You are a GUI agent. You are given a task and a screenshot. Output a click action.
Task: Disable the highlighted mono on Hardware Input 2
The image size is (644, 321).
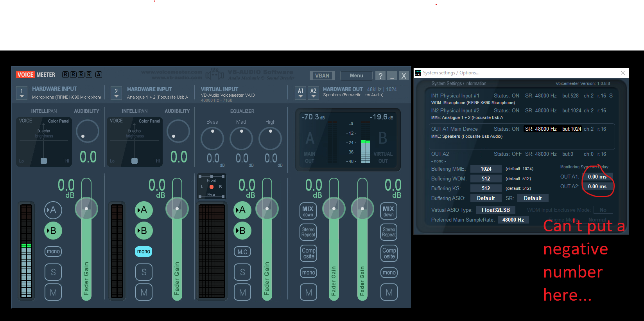coord(144,251)
